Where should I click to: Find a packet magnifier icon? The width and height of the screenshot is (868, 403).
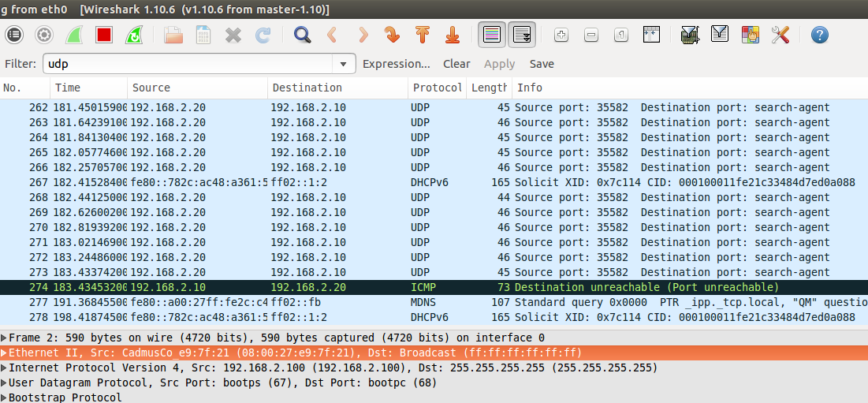302,35
